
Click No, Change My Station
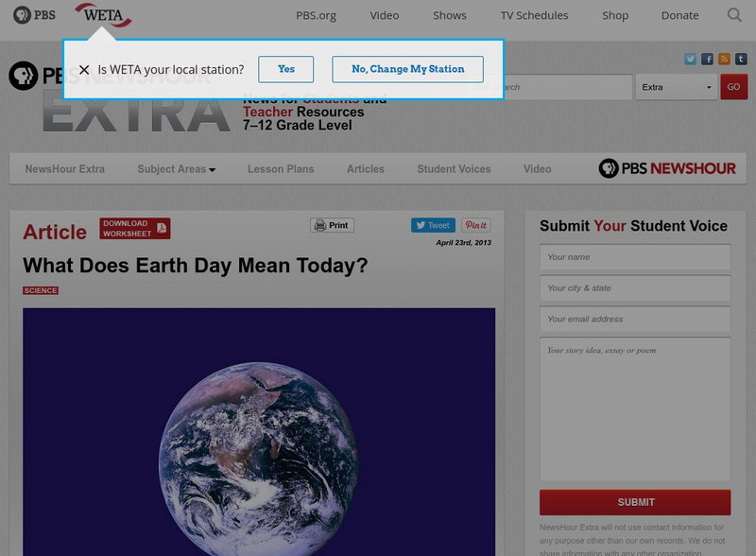pos(407,68)
